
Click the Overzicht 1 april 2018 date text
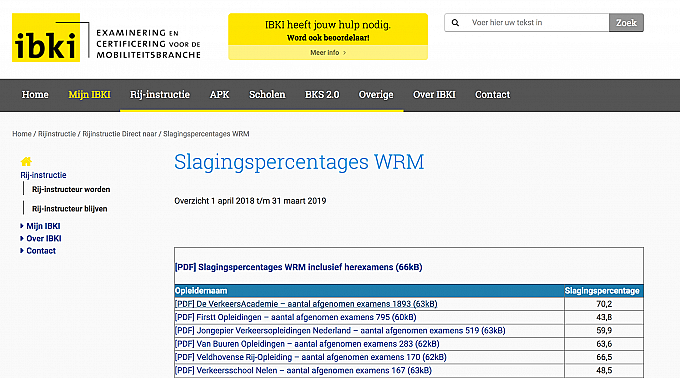coord(250,201)
